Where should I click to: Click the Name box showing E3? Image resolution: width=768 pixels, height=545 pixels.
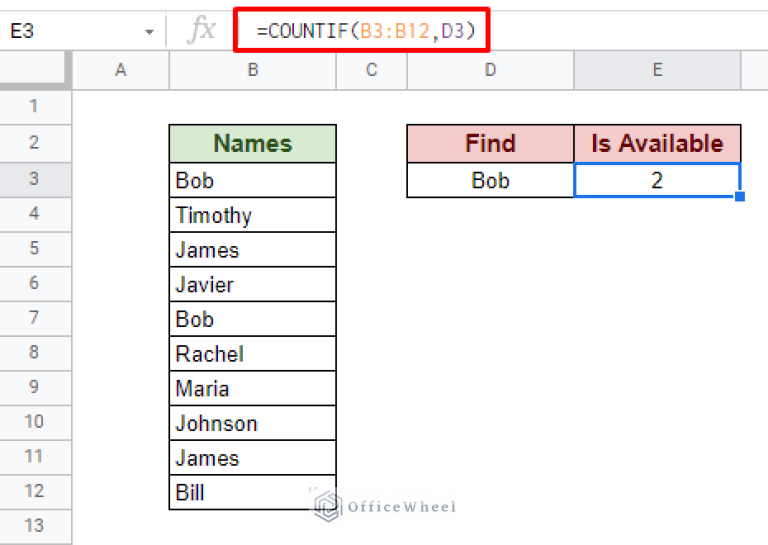click(70, 32)
